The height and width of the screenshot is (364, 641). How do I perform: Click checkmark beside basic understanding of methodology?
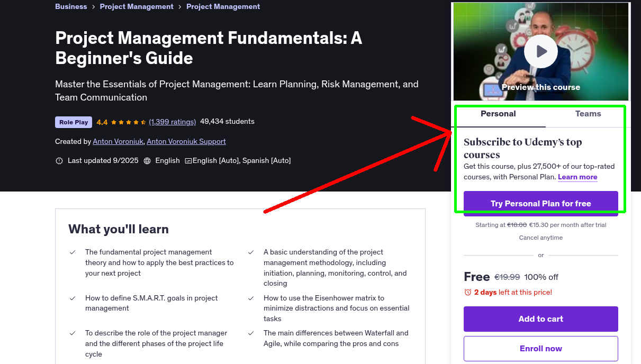click(x=251, y=252)
